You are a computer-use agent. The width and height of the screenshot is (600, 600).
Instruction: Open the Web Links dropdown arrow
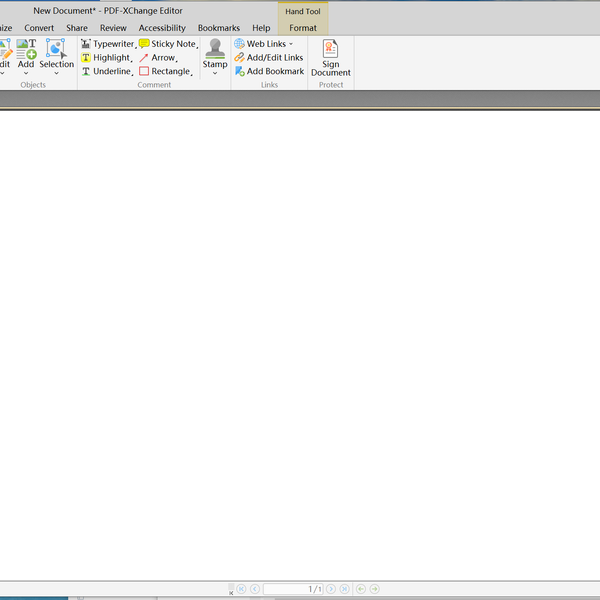point(291,44)
